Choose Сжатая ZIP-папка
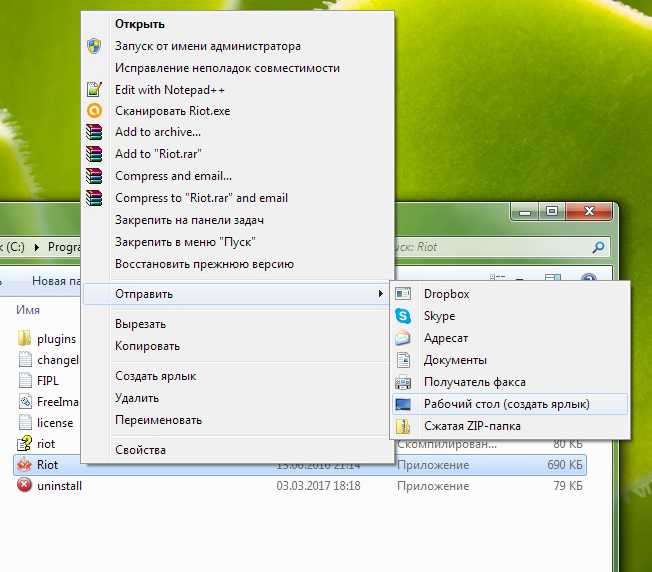Image resolution: width=652 pixels, height=572 pixels. click(510, 426)
